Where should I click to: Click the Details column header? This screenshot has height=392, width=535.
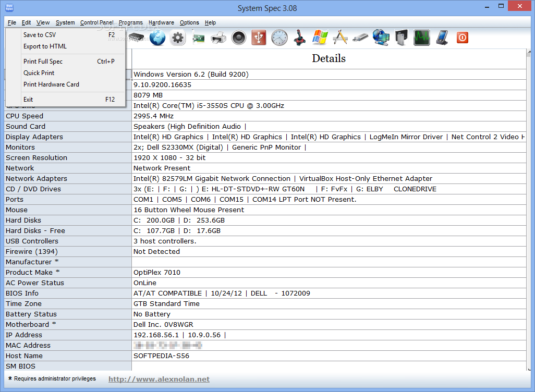click(x=329, y=59)
